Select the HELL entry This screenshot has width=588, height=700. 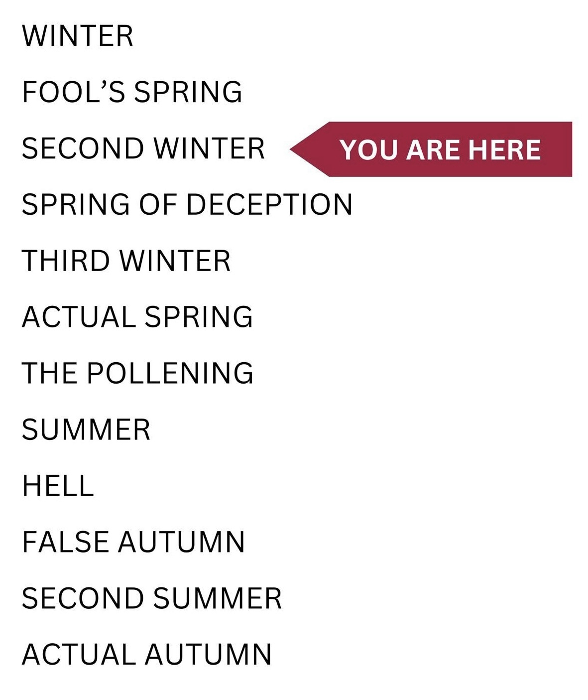pyautogui.click(x=58, y=486)
